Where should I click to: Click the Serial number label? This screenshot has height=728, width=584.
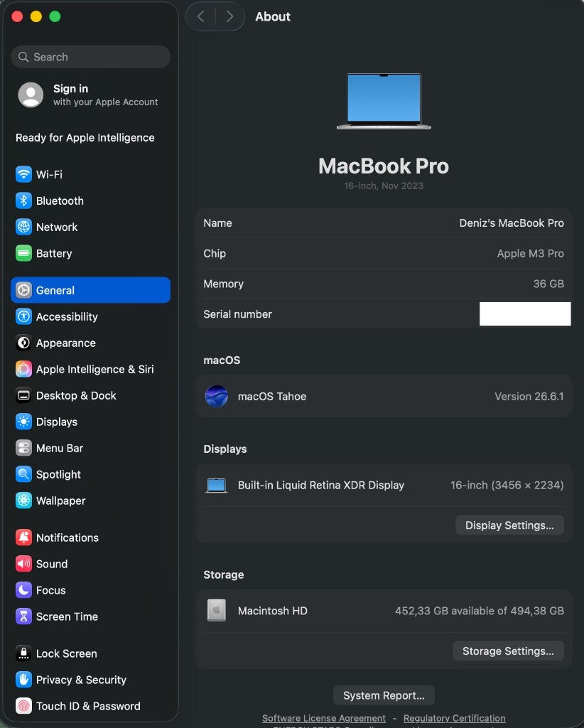click(x=237, y=314)
